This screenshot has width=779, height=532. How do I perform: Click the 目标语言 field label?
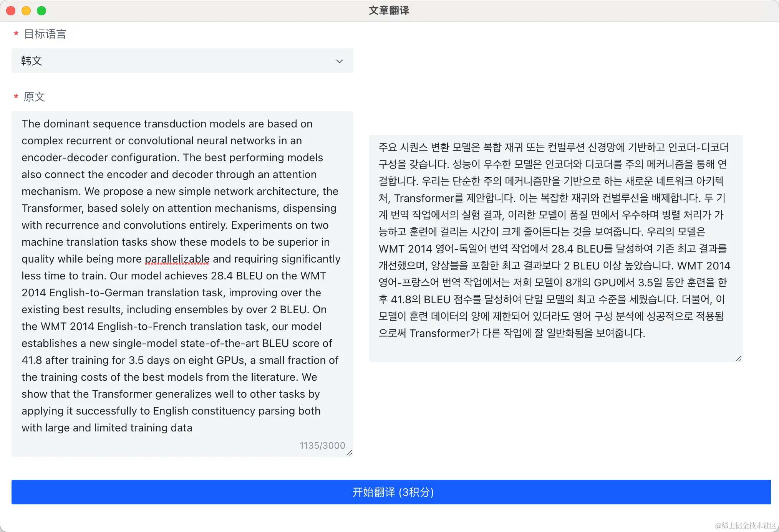click(x=45, y=34)
